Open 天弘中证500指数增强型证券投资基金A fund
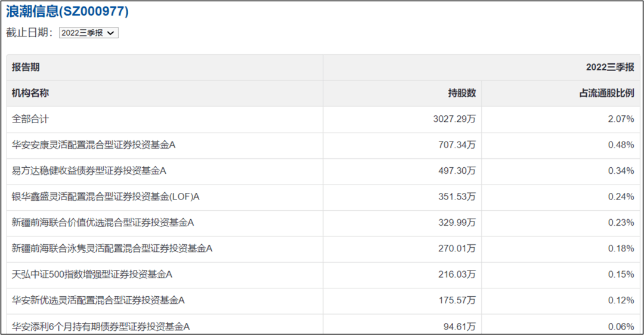 92,274
